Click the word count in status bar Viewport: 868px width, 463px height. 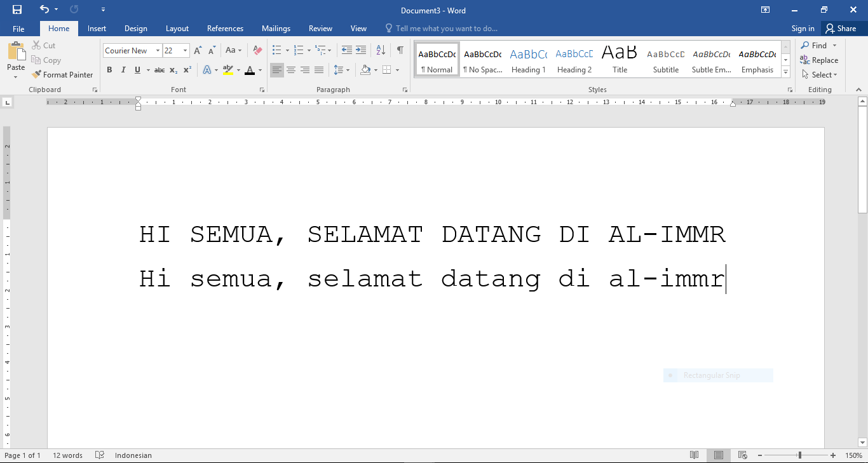click(67, 455)
